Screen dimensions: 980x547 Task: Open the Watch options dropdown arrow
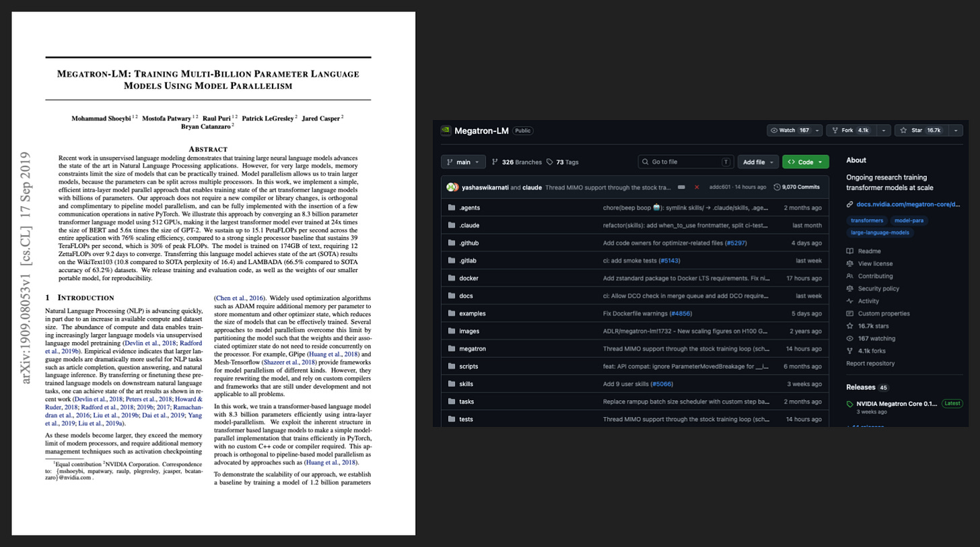pos(817,131)
